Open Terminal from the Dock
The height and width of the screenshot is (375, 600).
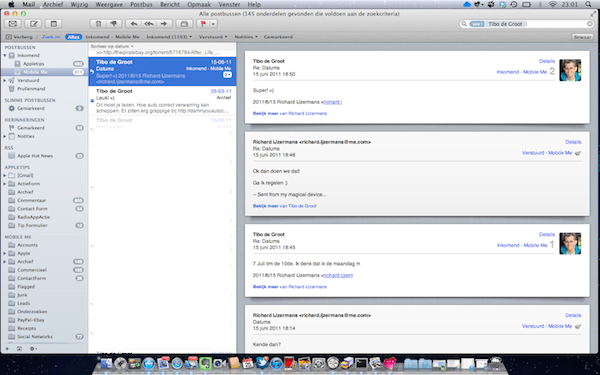click(x=361, y=363)
